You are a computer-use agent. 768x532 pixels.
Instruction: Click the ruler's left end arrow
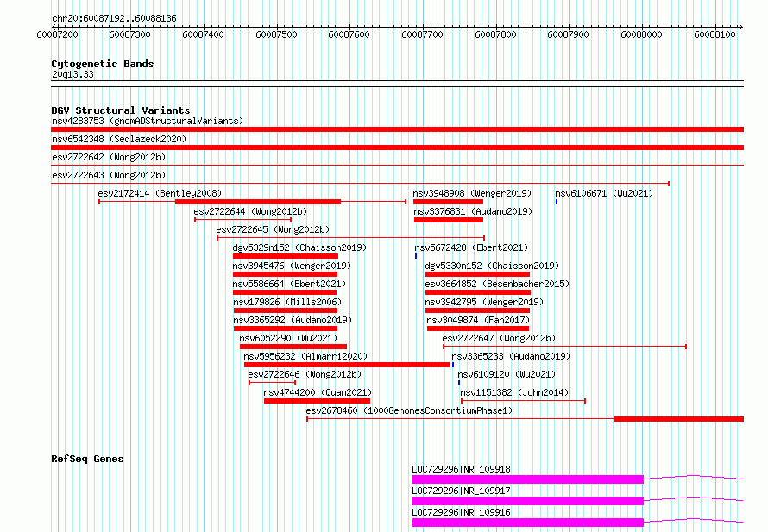54,27
